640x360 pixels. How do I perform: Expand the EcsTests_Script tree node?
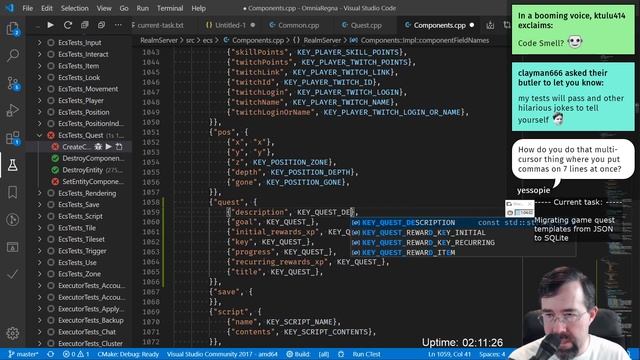(x=40, y=216)
